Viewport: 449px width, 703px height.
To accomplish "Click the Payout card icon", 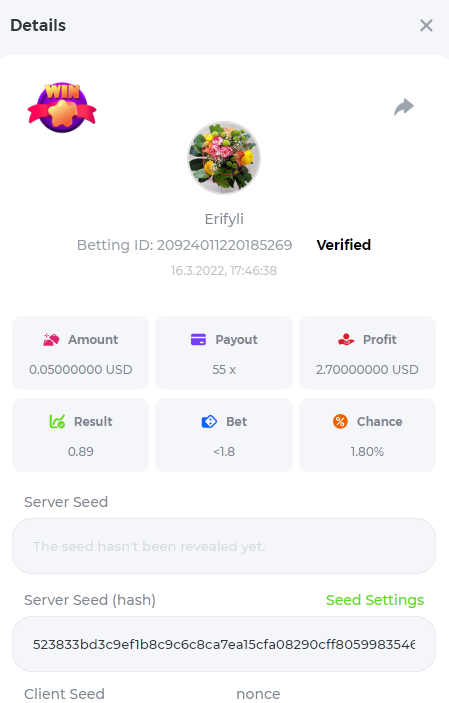I will coord(198,339).
